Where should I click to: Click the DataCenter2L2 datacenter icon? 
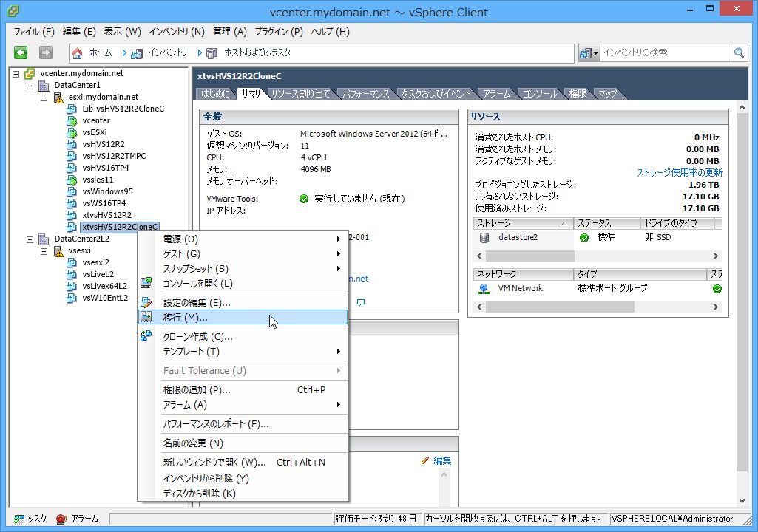pos(44,239)
